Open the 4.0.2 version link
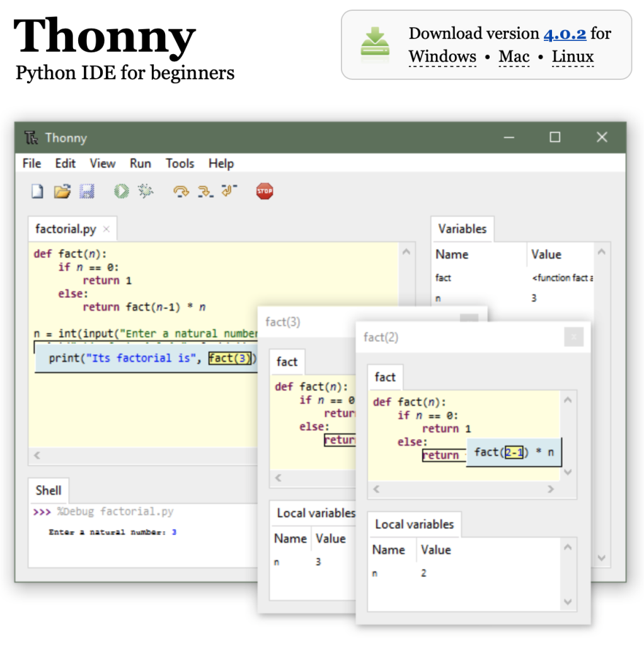 (x=565, y=34)
